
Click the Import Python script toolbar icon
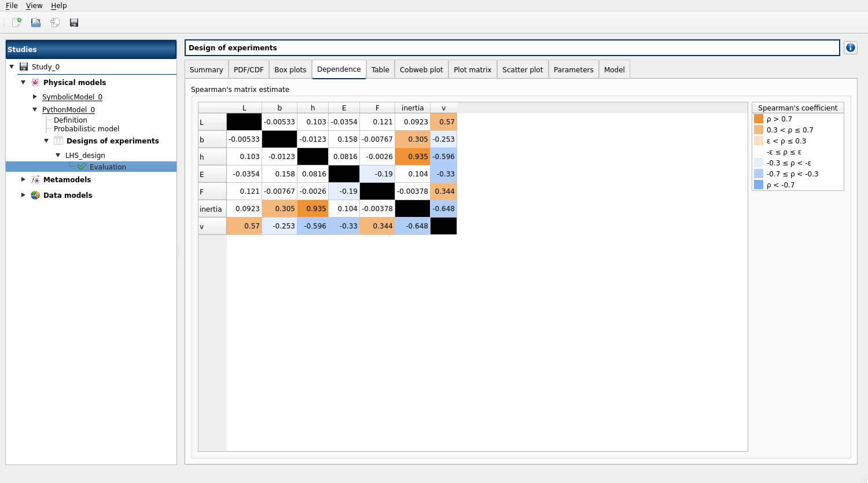55,23
